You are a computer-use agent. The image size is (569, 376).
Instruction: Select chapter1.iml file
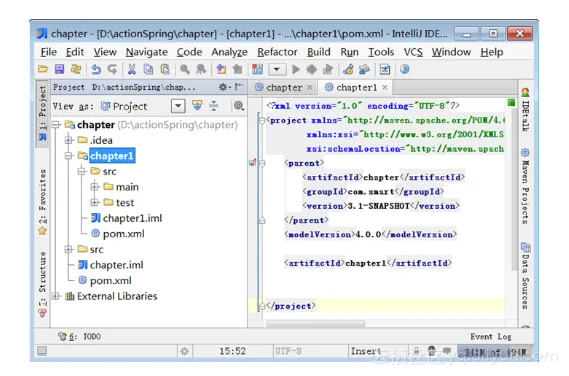click(127, 218)
